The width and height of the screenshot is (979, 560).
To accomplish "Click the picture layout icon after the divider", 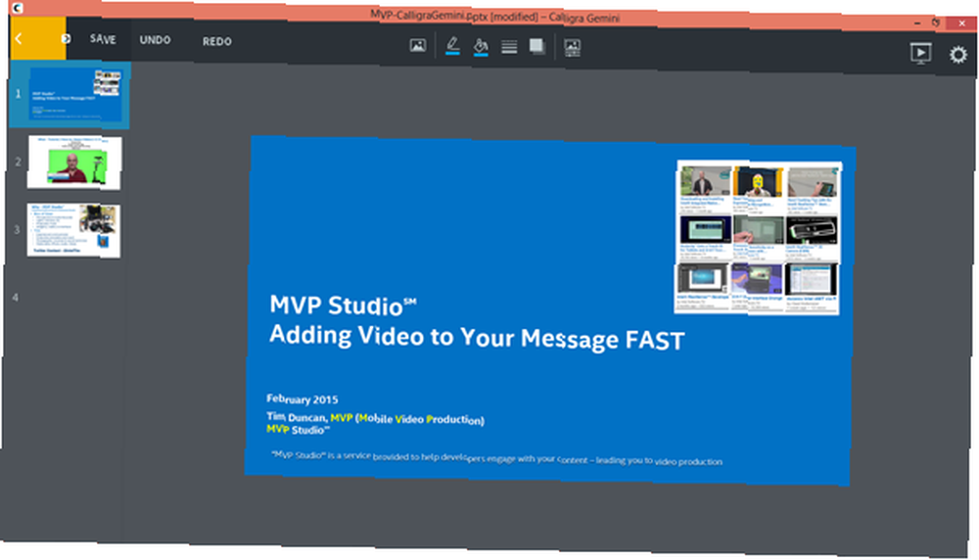I will click(x=572, y=47).
